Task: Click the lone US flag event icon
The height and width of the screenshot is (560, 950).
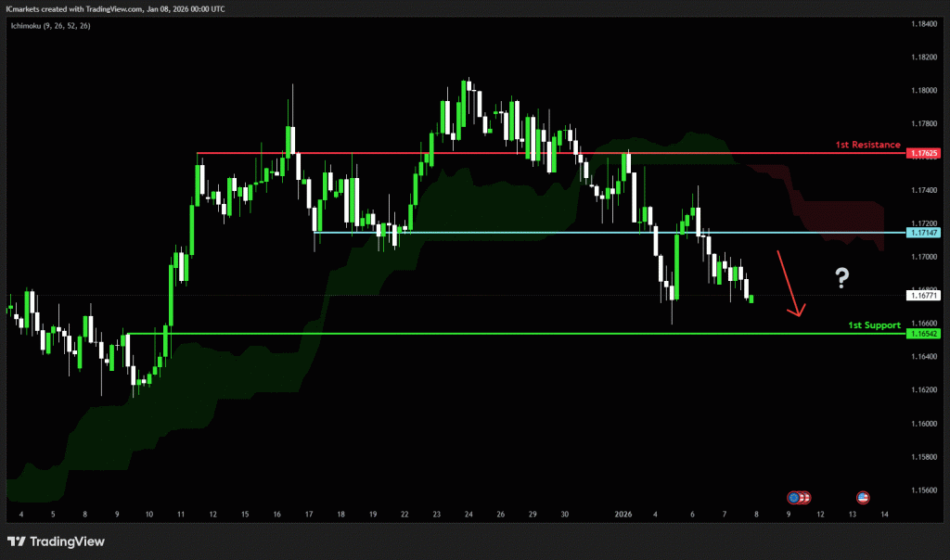Action: point(863,498)
